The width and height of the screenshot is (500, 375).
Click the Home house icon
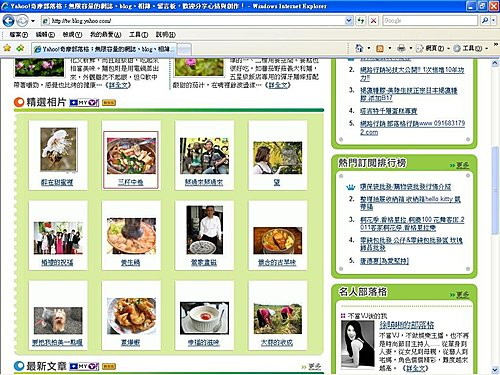(x=359, y=48)
